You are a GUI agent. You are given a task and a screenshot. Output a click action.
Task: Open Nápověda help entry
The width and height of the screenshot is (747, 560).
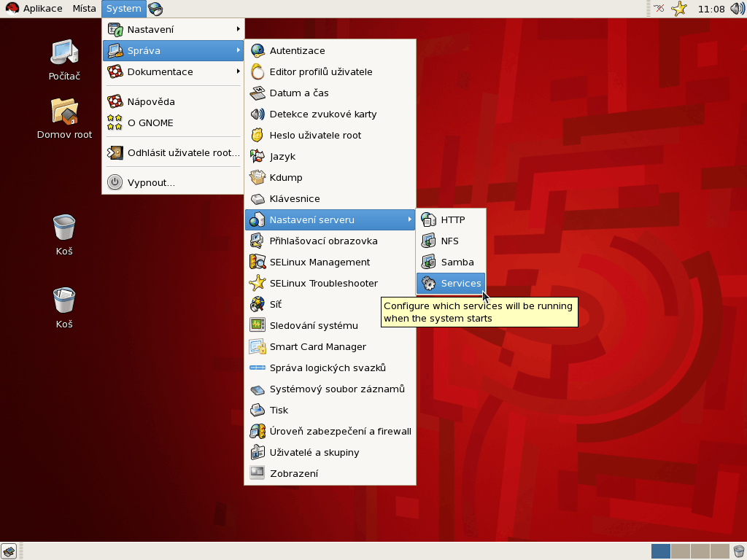click(x=173, y=101)
